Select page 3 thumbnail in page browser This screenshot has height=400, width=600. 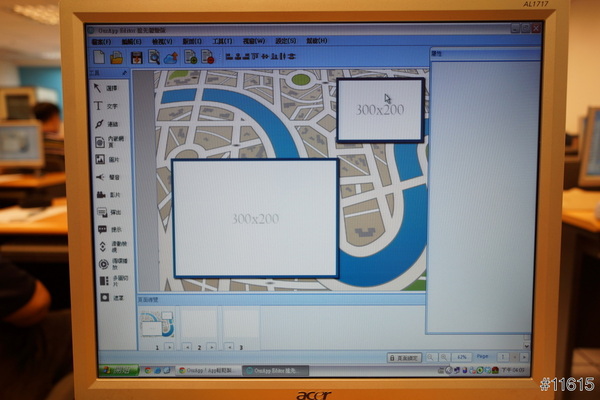click(241, 324)
